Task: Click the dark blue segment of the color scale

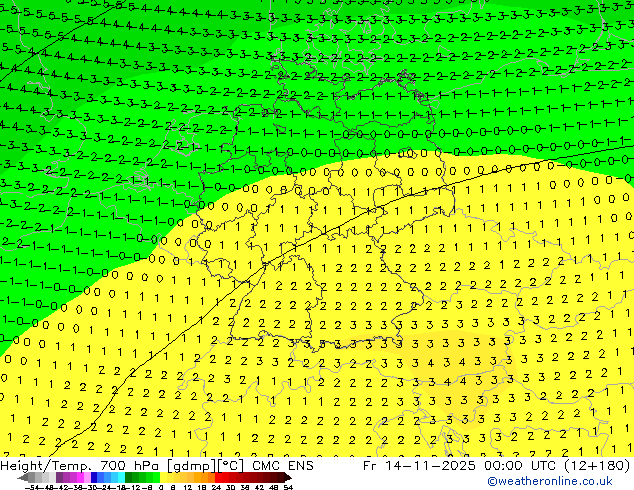Action: 94,477
